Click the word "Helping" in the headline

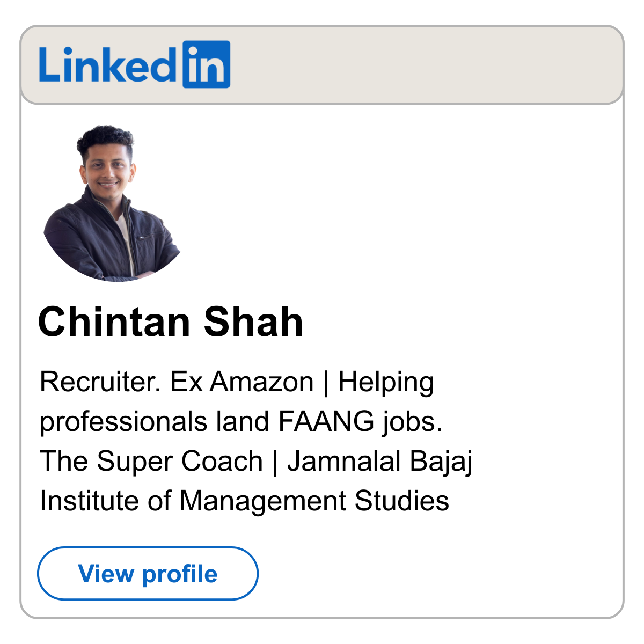386,383
